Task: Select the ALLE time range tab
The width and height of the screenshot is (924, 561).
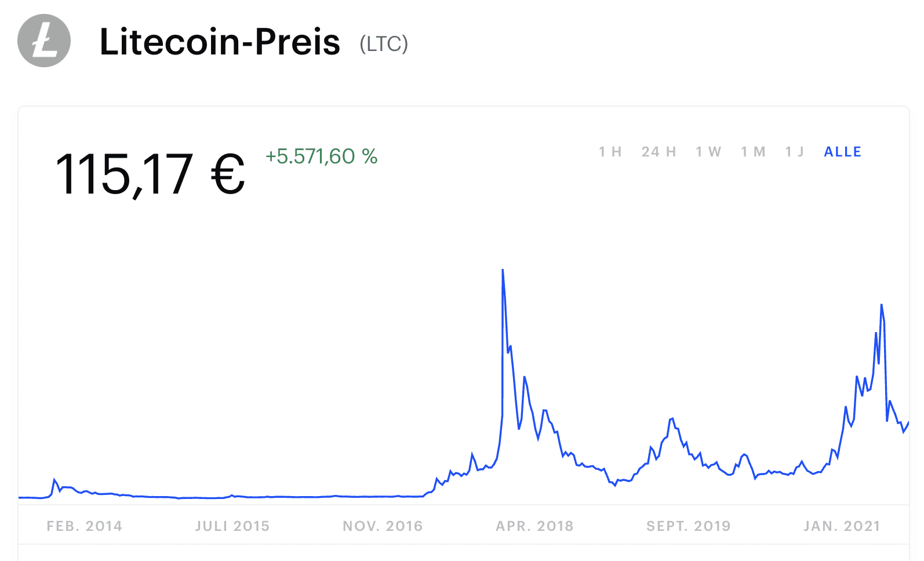Action: point(843,152)
